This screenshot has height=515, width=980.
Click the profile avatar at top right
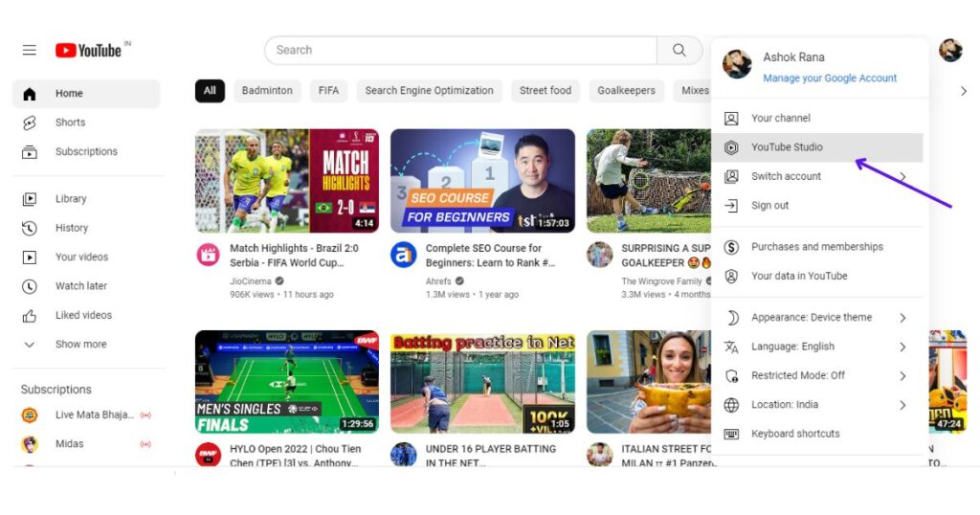coord(950,50)
